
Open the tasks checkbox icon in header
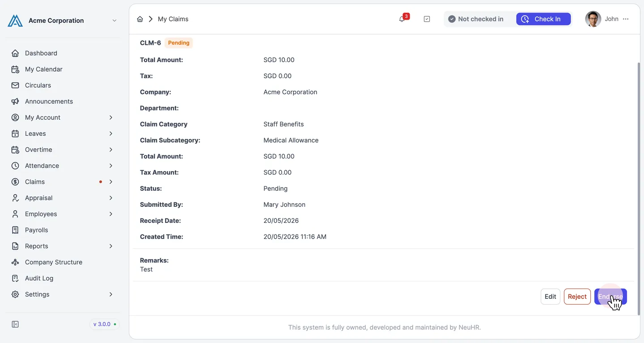[x=427, y=19]
